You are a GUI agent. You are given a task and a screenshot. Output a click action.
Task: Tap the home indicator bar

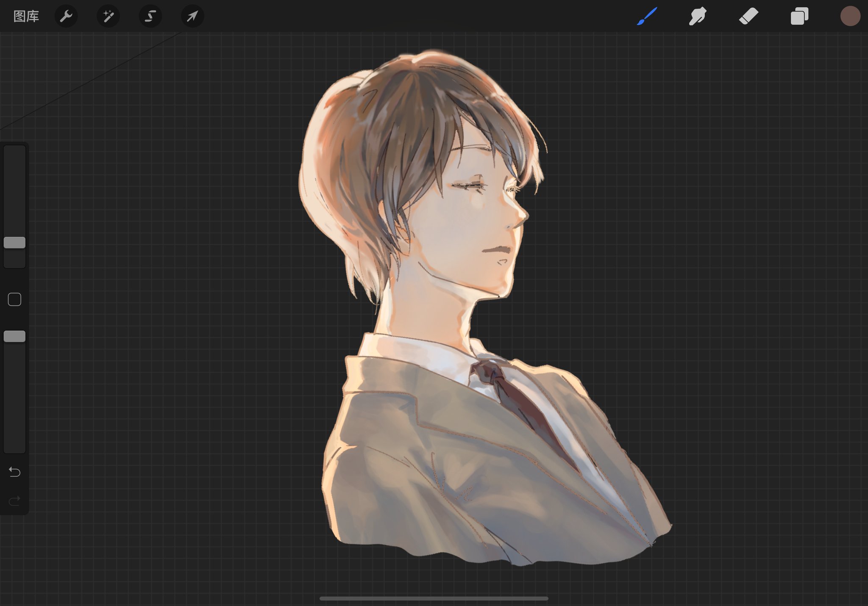click(x=434, y=598)
